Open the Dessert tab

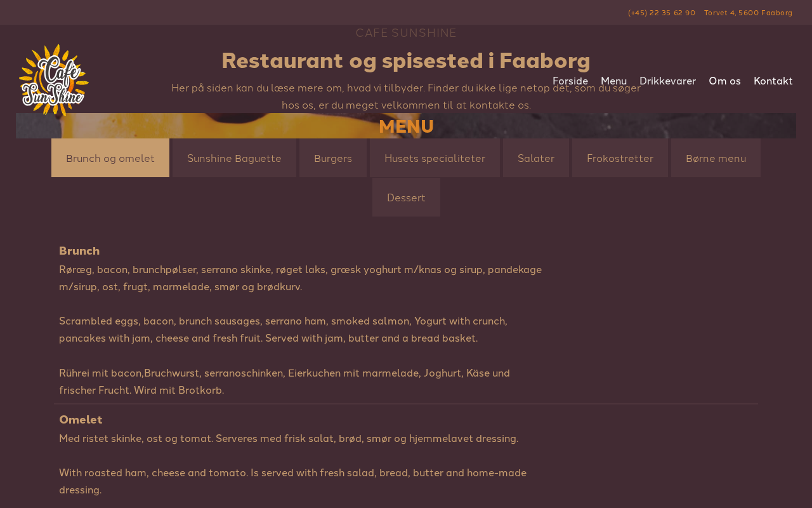pos(406,197)
